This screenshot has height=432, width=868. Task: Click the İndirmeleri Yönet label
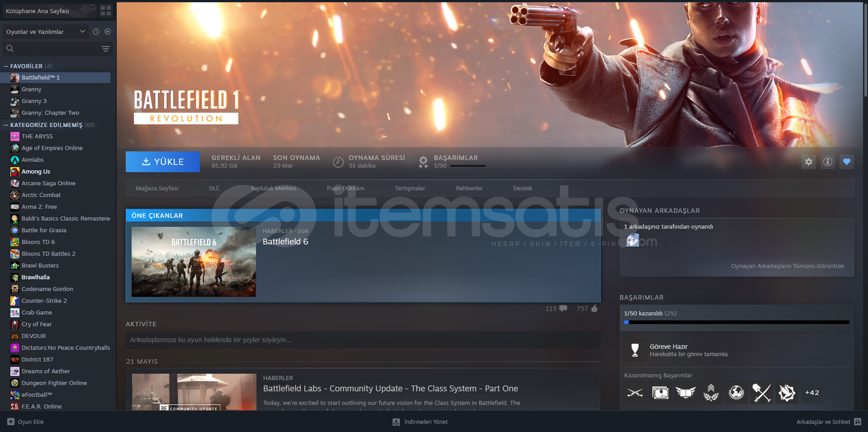(426, 422)
